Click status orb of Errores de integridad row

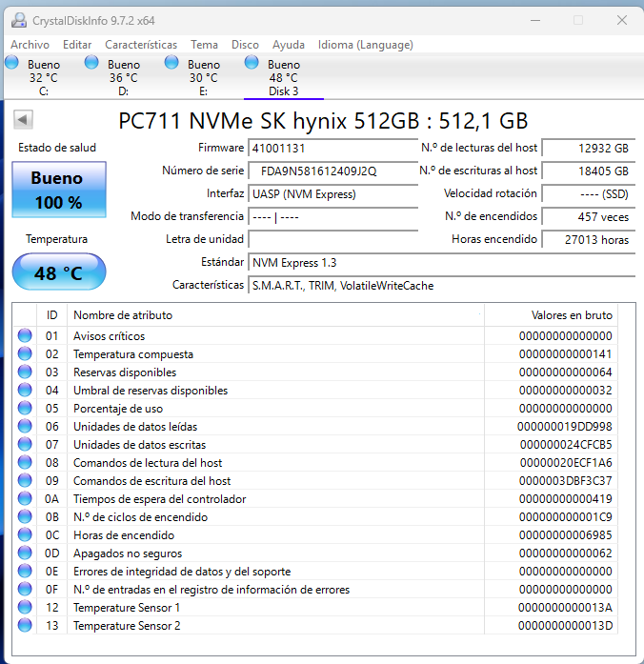[x=25, y=571]
